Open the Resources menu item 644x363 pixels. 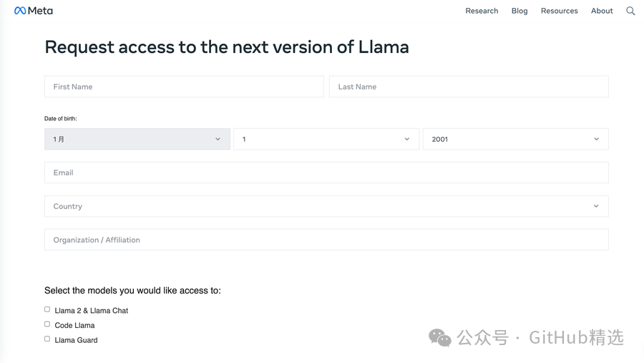(560, 11)
